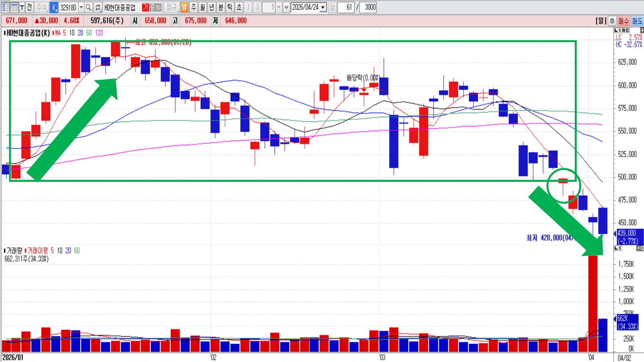Toggle the 주 weekly period button
Viewport: 644px width, 362px height.
(194, 7)
